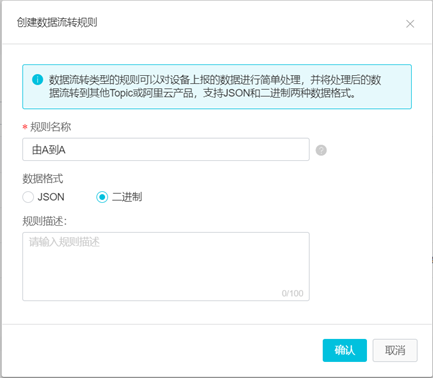This screenshot has width=433, height=378.
Task: Close the 创建数据流转规则 dialog
Action: (x=410, y=24)
